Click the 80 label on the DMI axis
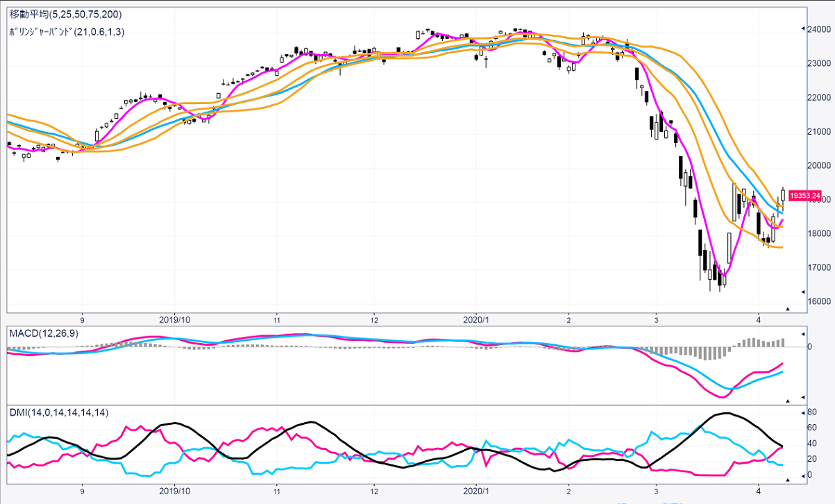This screenshot has width=835, height=504. click(813, 412)
